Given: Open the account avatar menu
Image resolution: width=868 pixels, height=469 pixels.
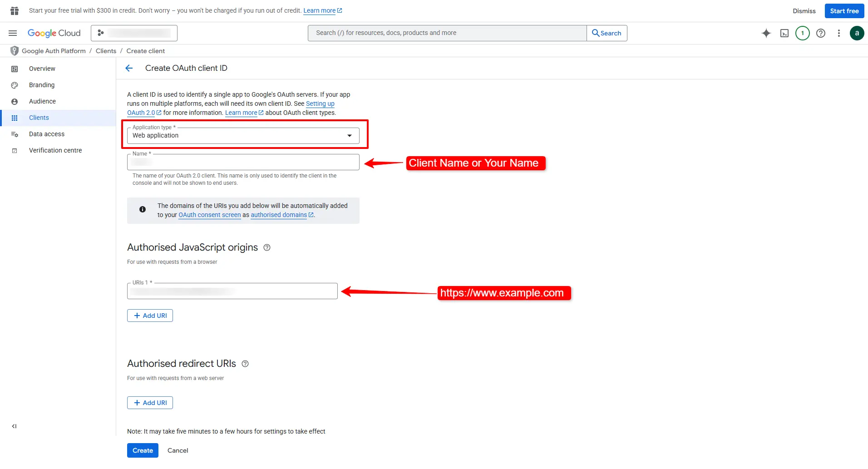Looking at the screenshot, I should (857, 33).
